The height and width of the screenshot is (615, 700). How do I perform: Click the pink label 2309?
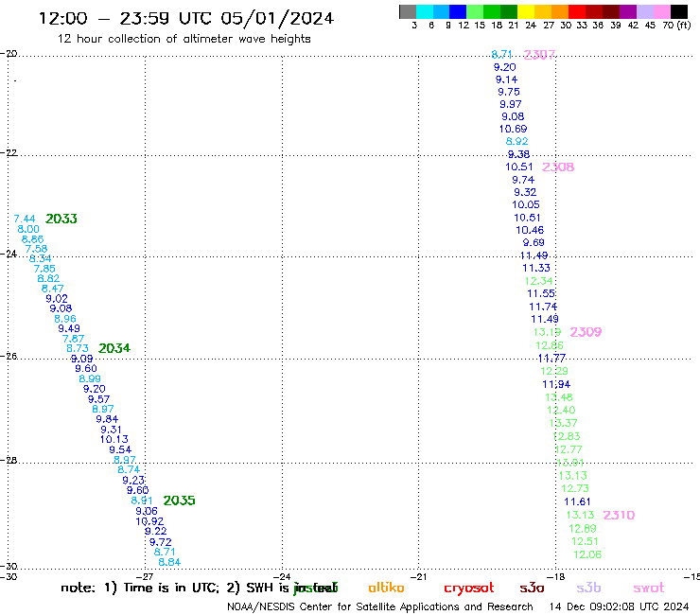pos(586,332)
